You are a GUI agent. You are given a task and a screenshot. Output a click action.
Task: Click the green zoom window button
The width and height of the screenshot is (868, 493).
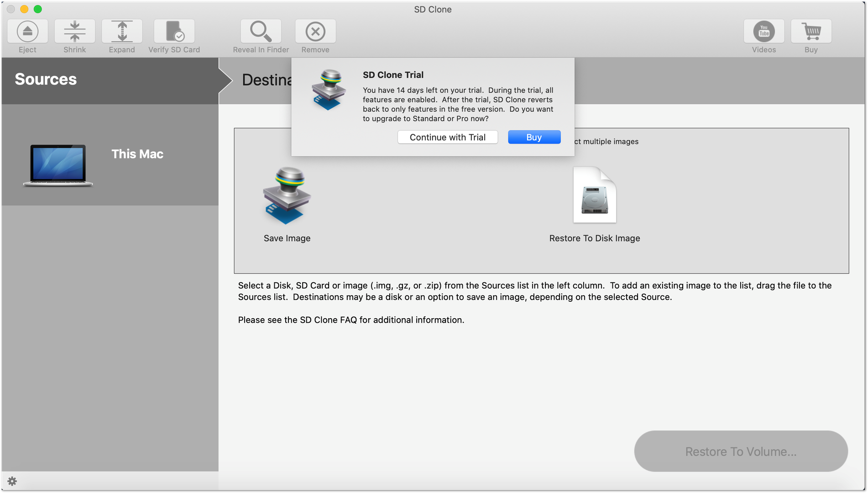(38, 9)
